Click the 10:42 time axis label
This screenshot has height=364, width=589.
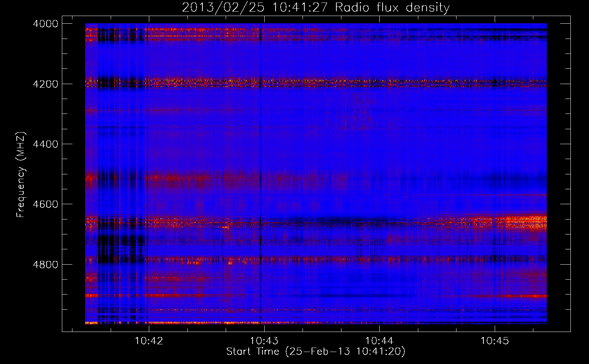click(149, 341)
